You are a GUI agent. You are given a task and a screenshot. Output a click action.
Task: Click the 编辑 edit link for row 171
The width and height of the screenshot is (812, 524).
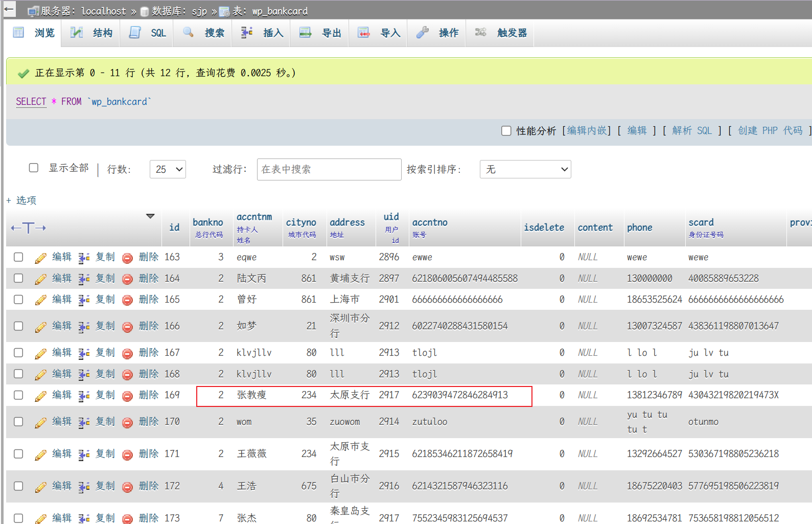pyautogui.click(x=62, y=453)
